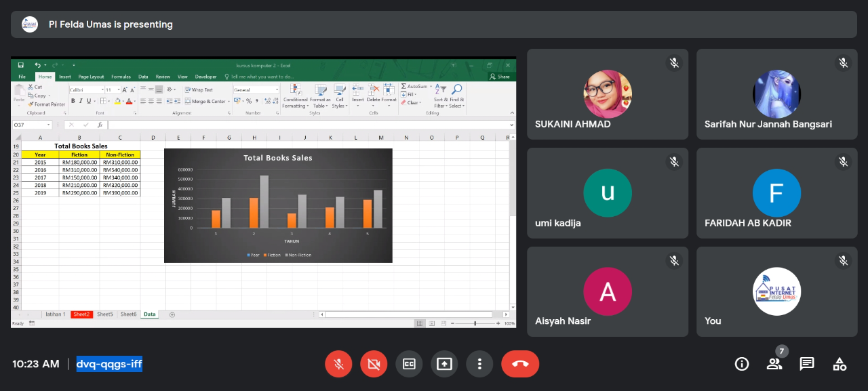Image resolution: width=868 pixels, height=391 pixels.
Task: Click the Excel zoom slider
Action: click(475, 323)
